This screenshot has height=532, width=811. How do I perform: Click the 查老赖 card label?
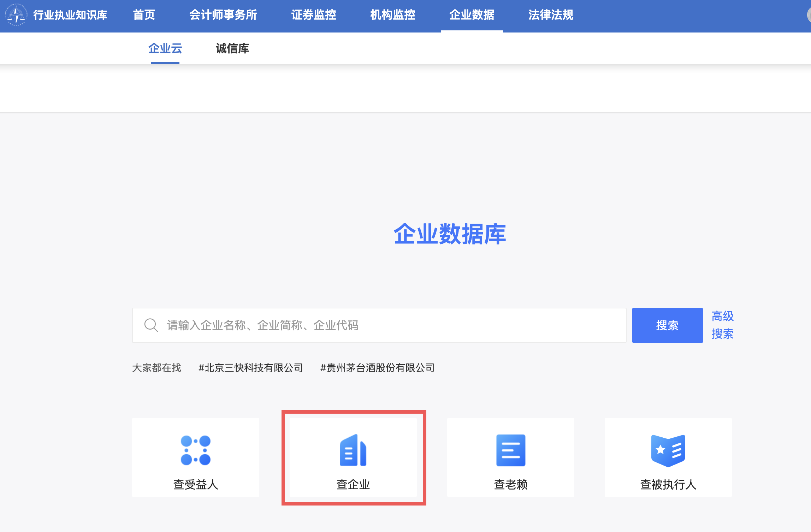pyautogui.click(x=511, y=484)
